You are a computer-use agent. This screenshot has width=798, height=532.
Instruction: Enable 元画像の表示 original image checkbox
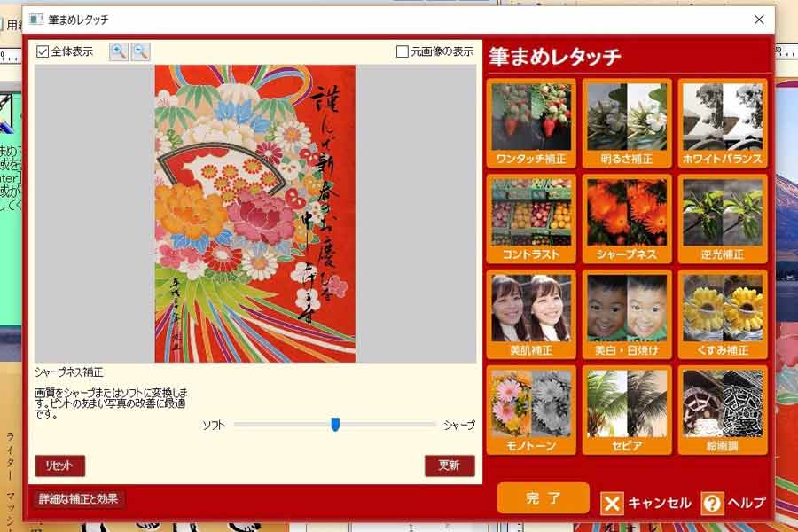[x=402, y=51]
